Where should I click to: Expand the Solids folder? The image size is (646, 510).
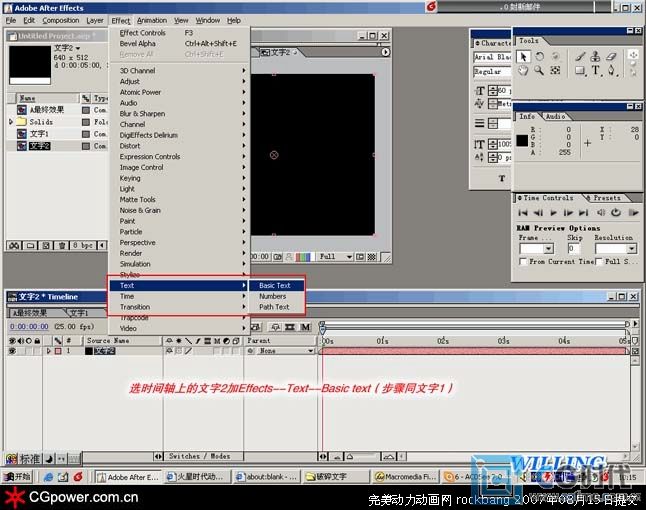pyautogui.click(x=11, y=122)
